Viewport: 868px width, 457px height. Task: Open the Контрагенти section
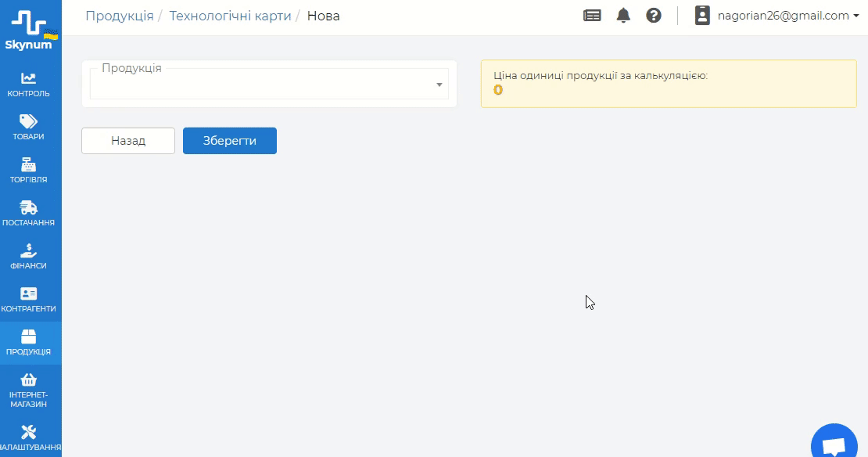pos(28,300)
